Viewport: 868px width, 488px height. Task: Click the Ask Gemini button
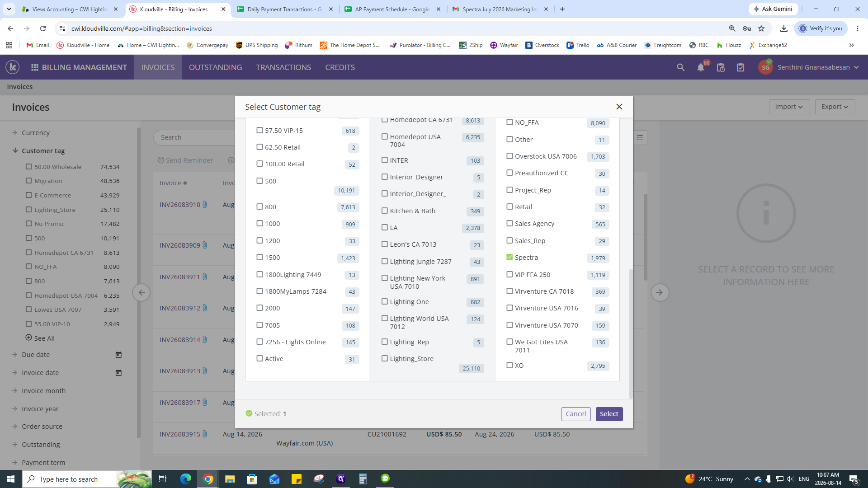point(773,9)
